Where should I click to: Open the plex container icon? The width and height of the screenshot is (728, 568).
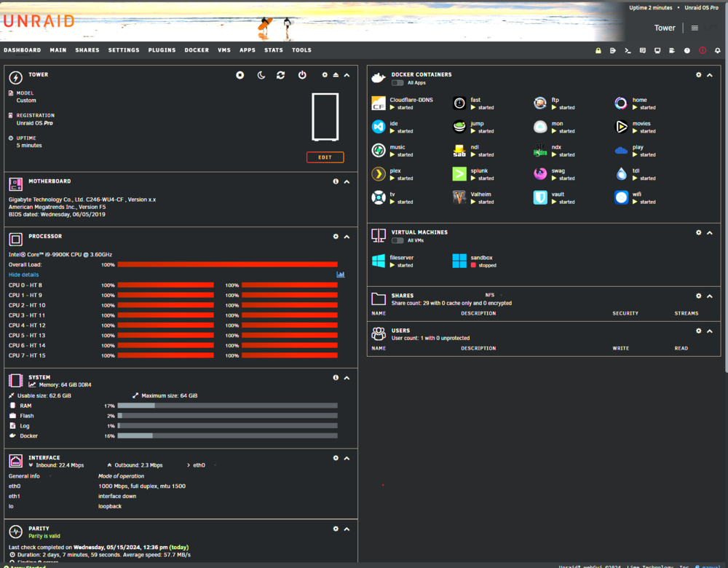379,174
